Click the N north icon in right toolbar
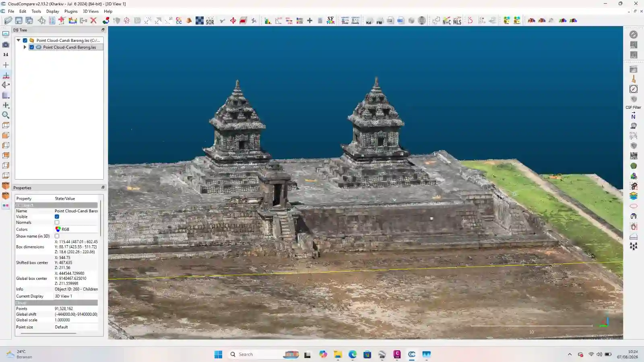The width and height of the screenshot is (644, 362). pyautogui.click(x=634, y=116)
